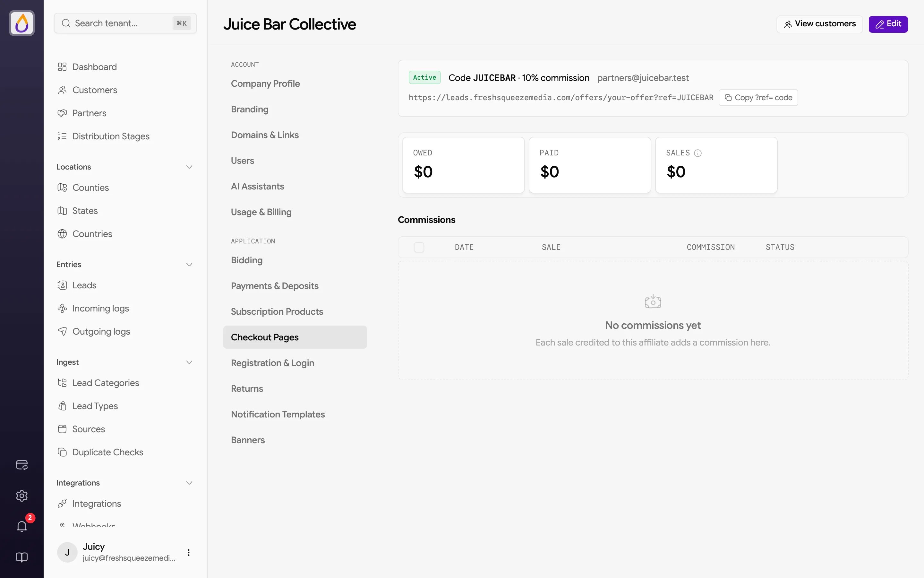Screen dimensions: 924x578
Task: Click the Distribution Stages list icon
Action: click(x=62, y=136)
